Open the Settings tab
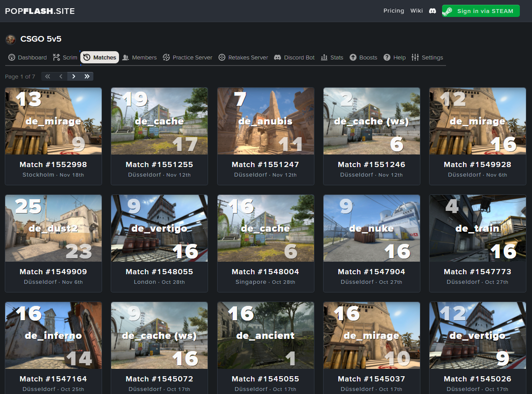532x394 pixels. point(427,57)
